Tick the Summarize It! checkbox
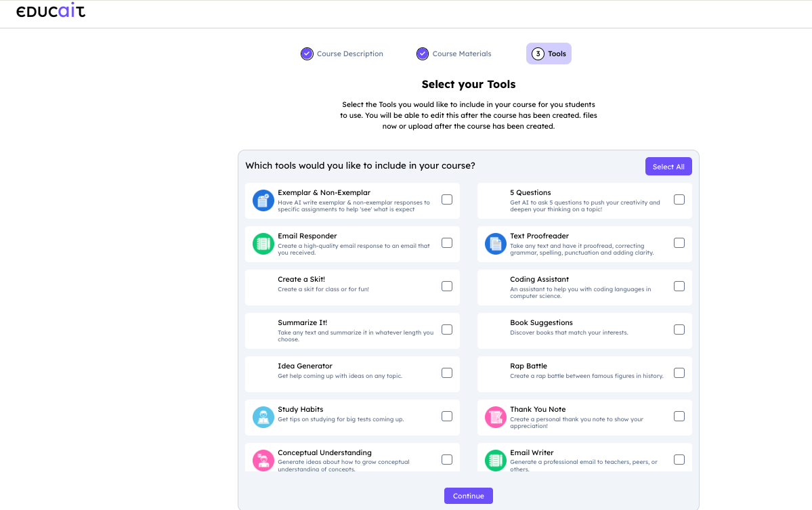812x510 pixels. [x=447, y=330]
